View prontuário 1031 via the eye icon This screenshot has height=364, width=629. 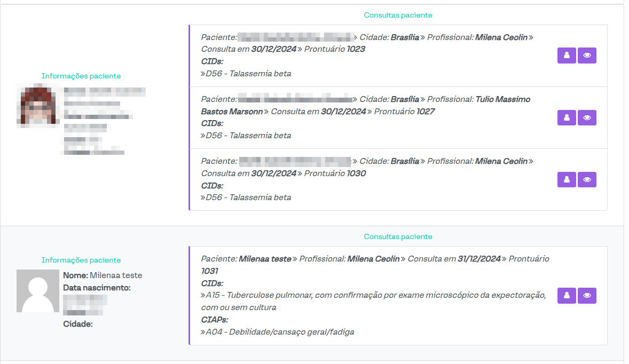[587, 296]
